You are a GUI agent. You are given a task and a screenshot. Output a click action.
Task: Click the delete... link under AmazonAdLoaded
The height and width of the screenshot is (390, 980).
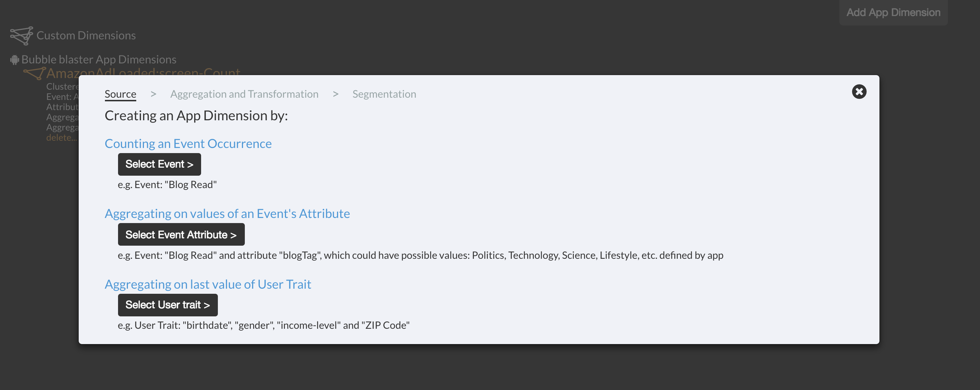[x=62, y=138]
